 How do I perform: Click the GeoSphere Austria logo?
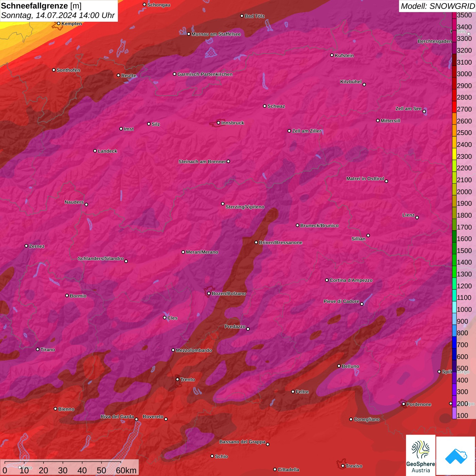coord(421,455)
